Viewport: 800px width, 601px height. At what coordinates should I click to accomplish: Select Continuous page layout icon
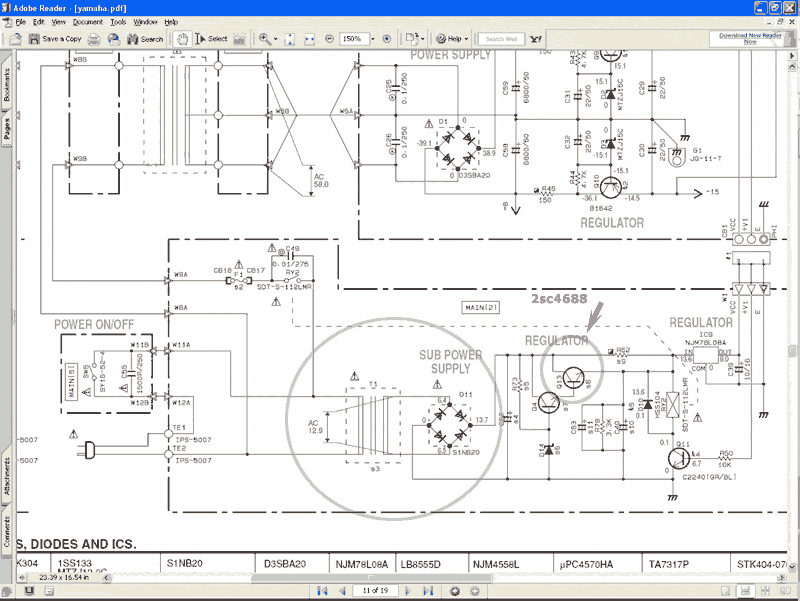745,591
